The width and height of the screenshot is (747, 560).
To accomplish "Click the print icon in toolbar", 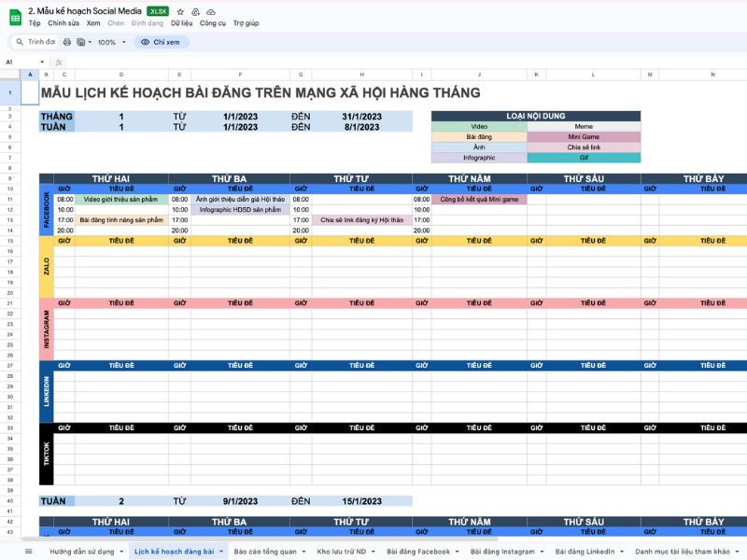I will coord(66,42).
